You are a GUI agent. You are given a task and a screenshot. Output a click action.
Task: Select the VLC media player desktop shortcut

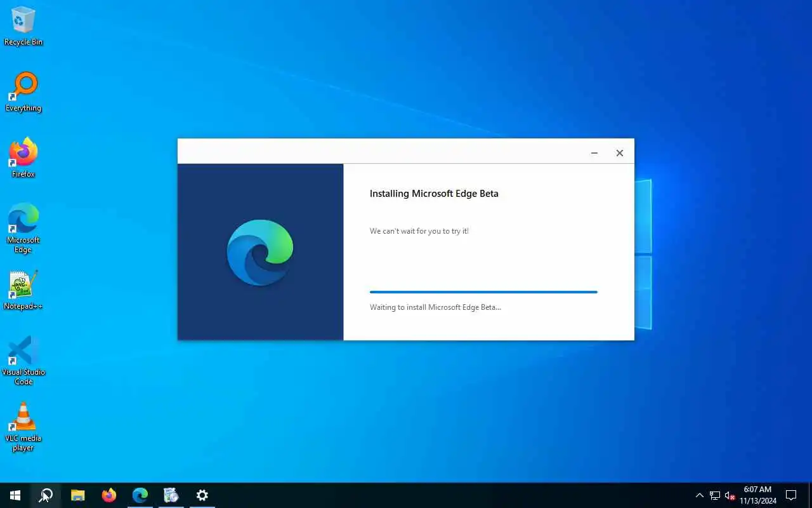click(23, 427)
